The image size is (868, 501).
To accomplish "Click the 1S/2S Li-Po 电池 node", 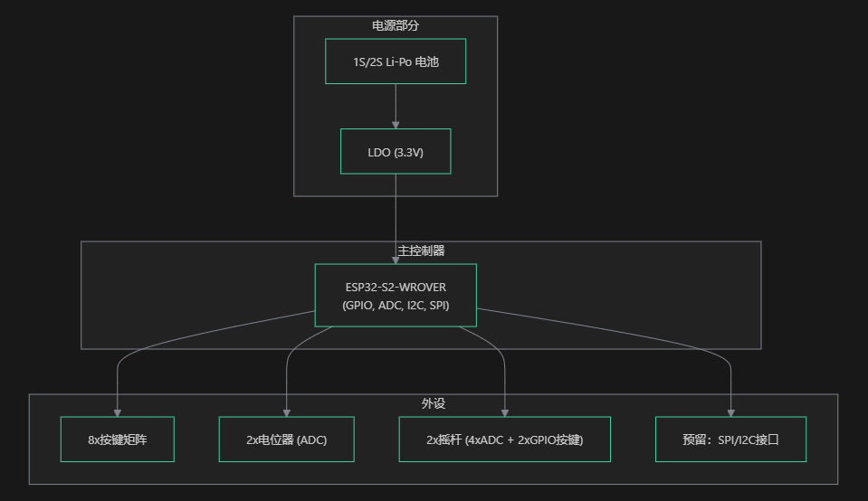I will click(x=396, y=61).
